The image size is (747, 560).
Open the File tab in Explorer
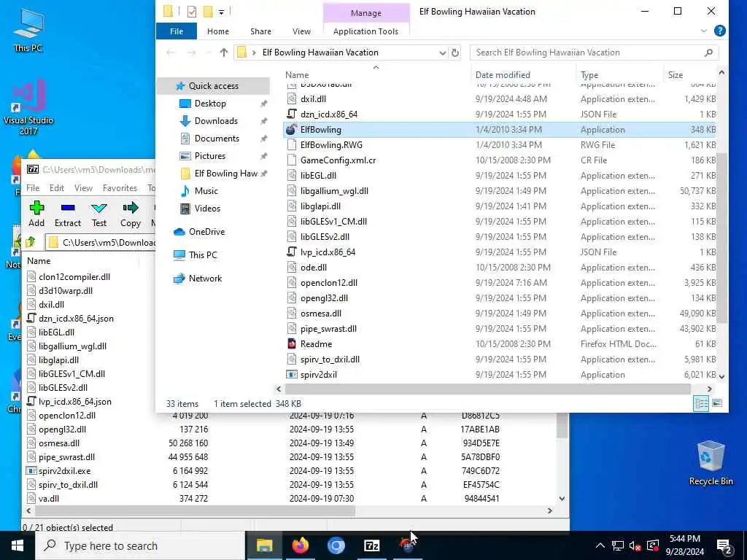(x=177, y=31)
